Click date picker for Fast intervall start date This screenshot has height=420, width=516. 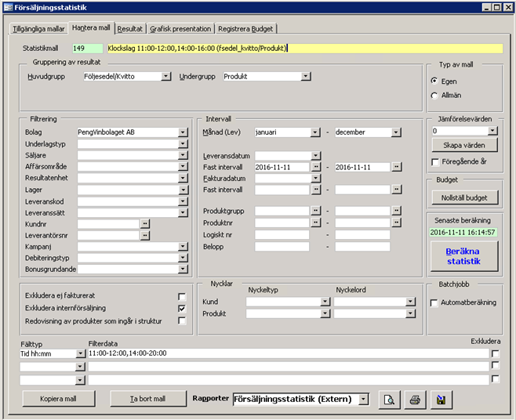pos(316,167)
